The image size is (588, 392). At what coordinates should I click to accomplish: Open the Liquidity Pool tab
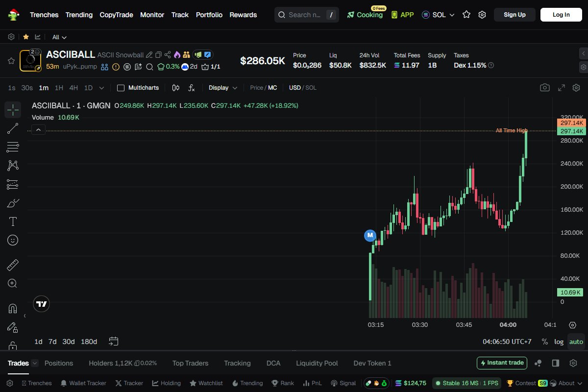coord(317,363)
